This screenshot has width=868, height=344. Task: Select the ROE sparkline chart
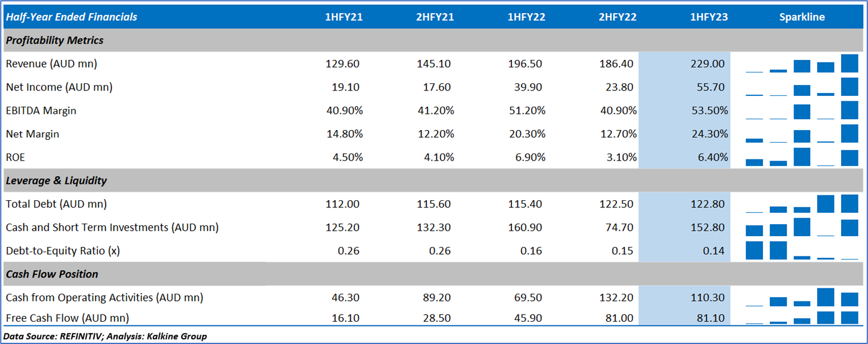point(801,158)
